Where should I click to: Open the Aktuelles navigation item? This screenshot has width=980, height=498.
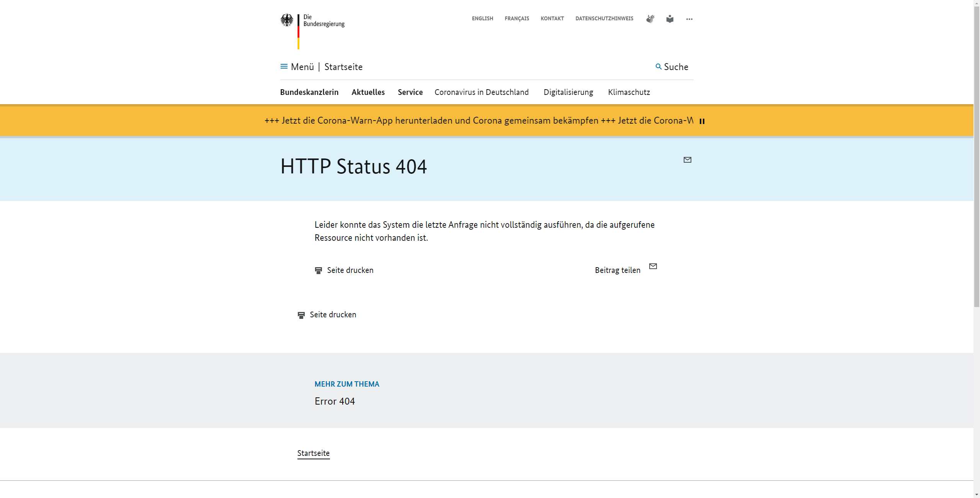[368, 92]
